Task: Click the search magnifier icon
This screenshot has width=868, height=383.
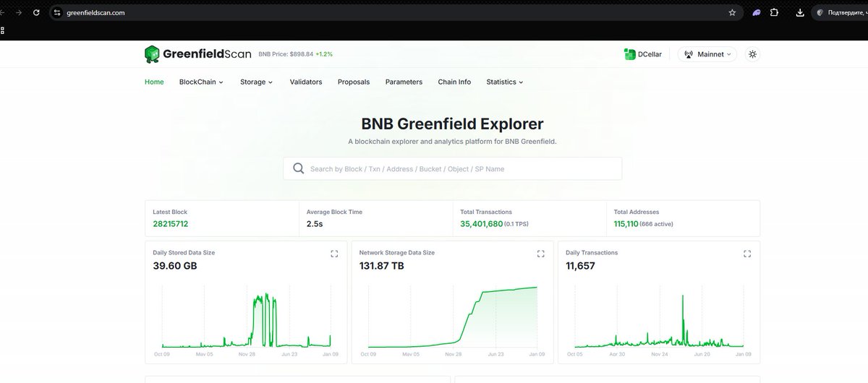Action: point(298,168)
